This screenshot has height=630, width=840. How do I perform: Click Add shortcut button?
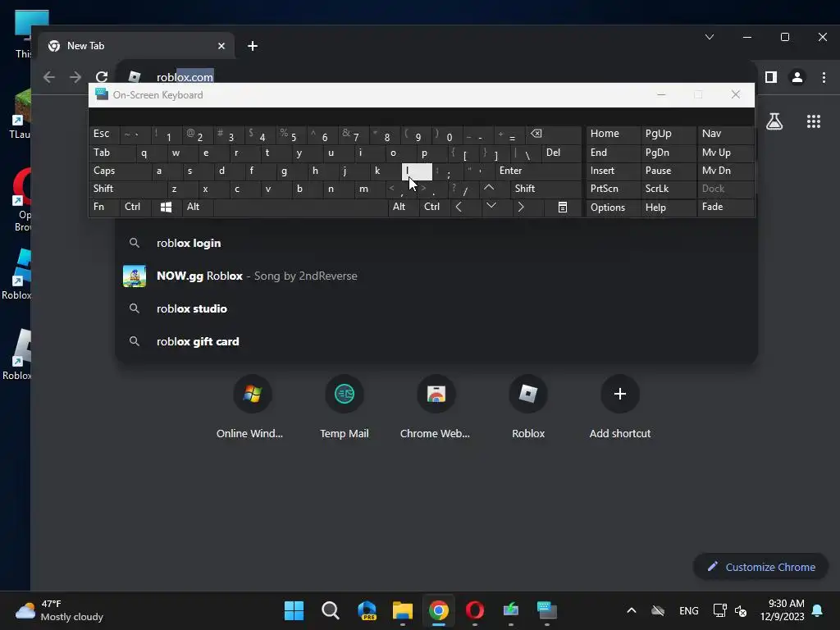620,409
